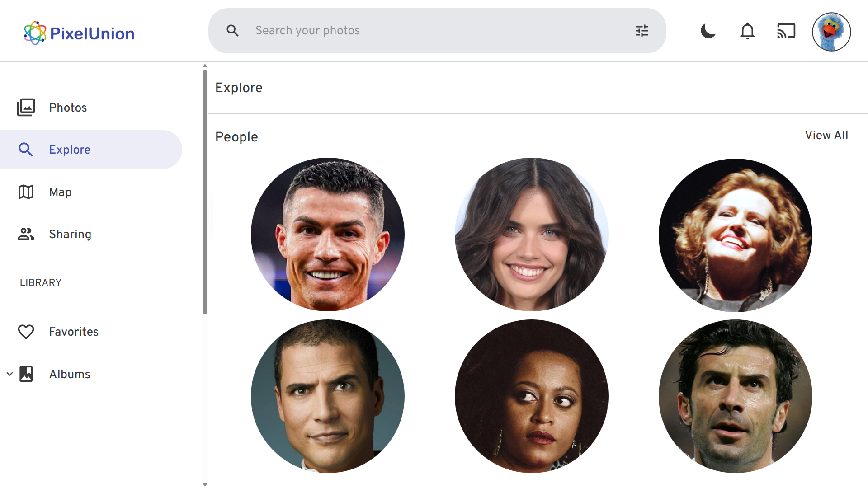Navigate to the Sharing section
This screenshot has height=488, width=868.
coord(70,234)
